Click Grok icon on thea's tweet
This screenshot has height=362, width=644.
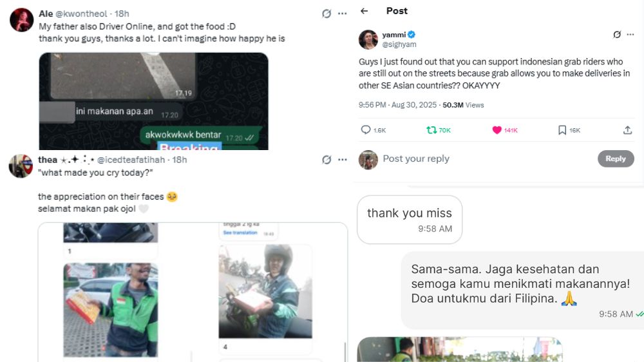tap(327, 159)
